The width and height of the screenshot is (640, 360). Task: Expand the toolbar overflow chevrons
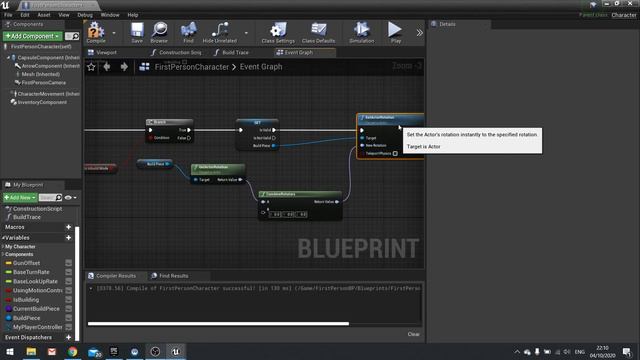pos(419,33)
